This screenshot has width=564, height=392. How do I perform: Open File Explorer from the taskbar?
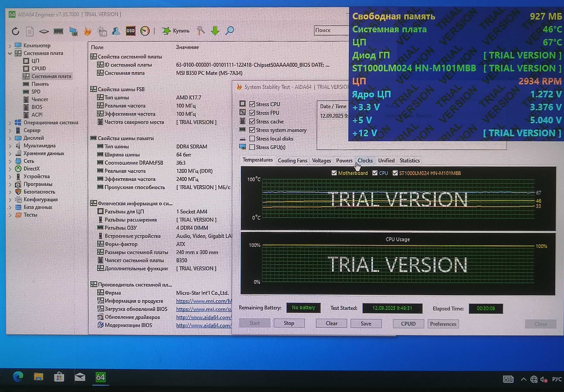(38, 377)
